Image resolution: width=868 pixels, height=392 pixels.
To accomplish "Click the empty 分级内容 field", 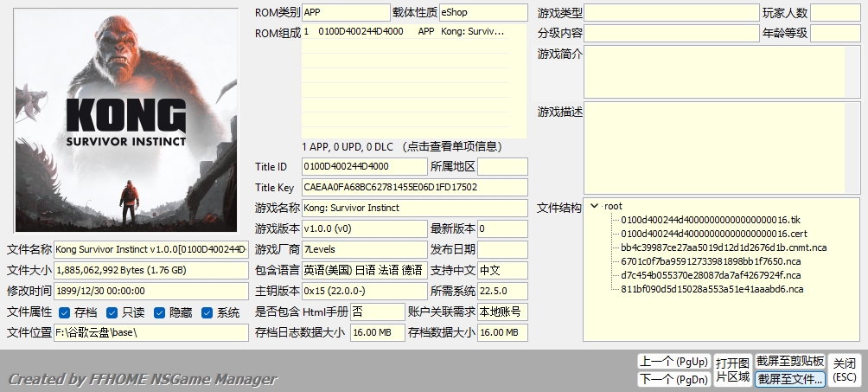I will pos(672,33).
